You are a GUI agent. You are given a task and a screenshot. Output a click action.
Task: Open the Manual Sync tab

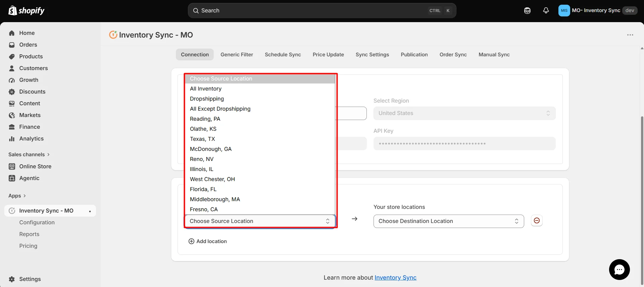click(x=494, y=55)
